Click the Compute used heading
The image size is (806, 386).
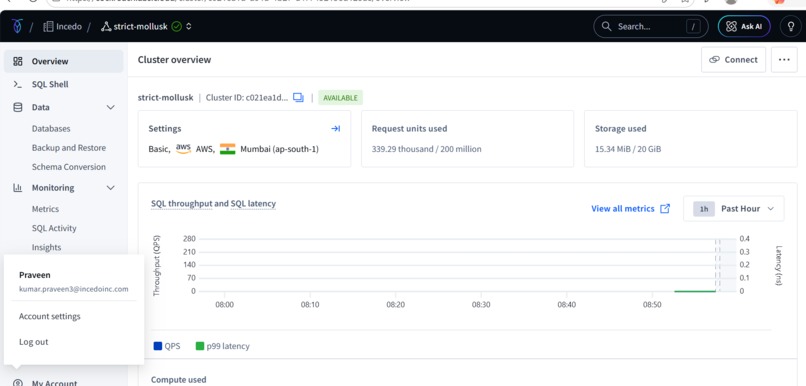pyautogui.click(x=178, y=380)
